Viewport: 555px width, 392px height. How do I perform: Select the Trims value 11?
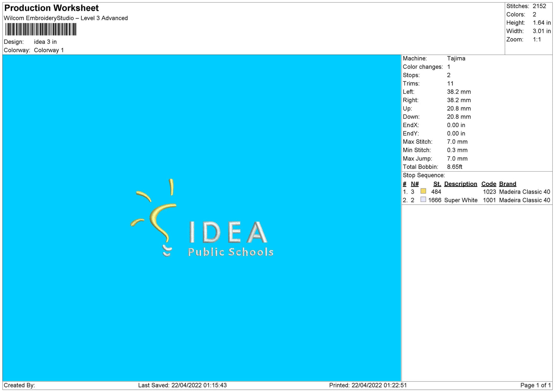[x=450, y=84]
